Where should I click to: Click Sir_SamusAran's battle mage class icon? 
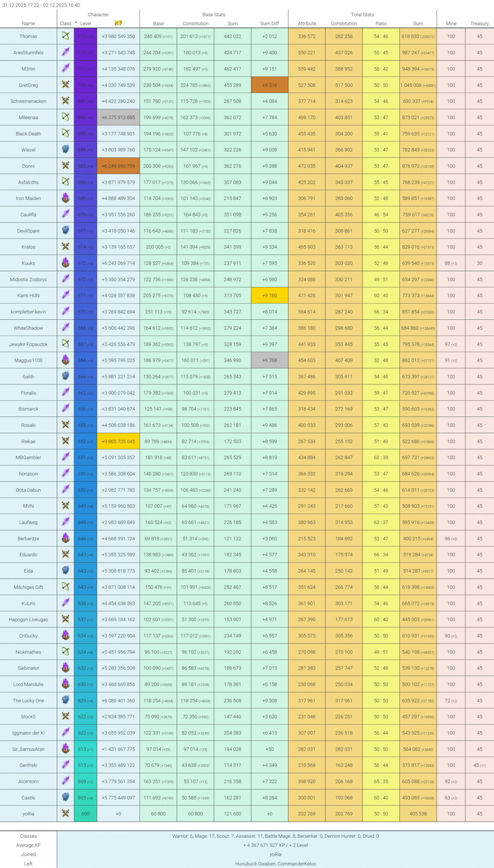(x=65, y=749)
